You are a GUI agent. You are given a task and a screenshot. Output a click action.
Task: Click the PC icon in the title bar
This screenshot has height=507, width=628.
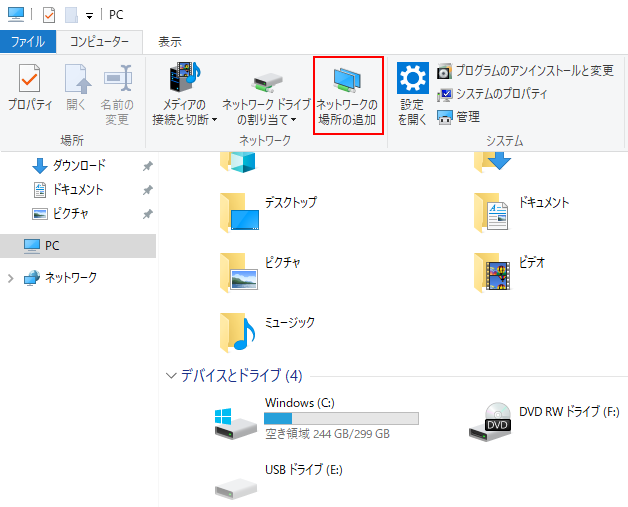coord(16,14)
